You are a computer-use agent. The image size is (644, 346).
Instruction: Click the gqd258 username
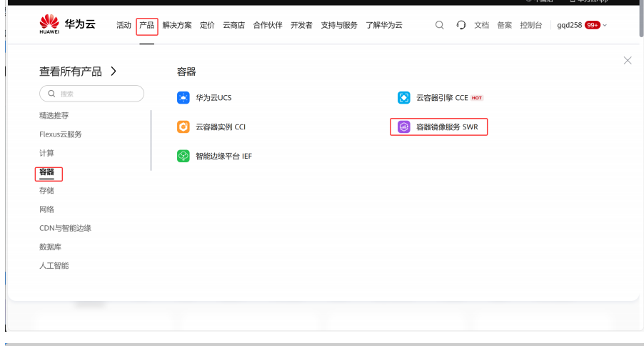pos(569,25)
